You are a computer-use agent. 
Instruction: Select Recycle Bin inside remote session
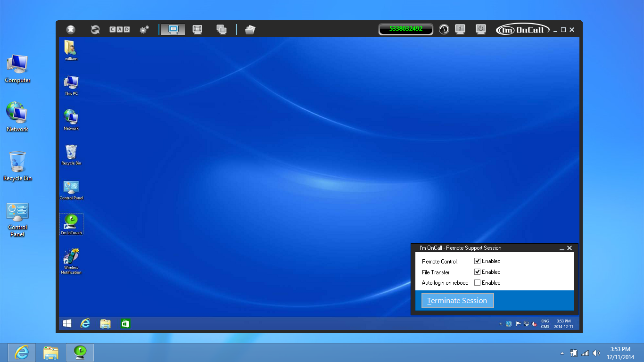click(x=71, y=155)
